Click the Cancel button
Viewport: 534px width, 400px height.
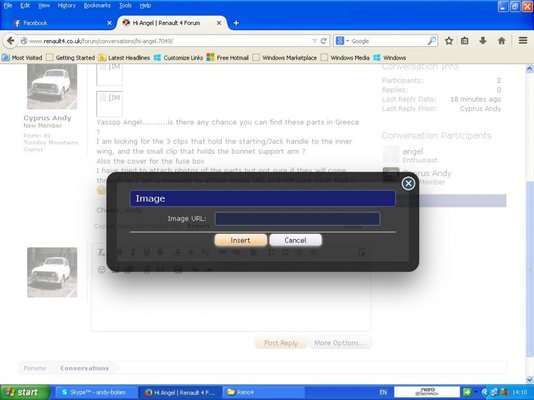point(295,240)
